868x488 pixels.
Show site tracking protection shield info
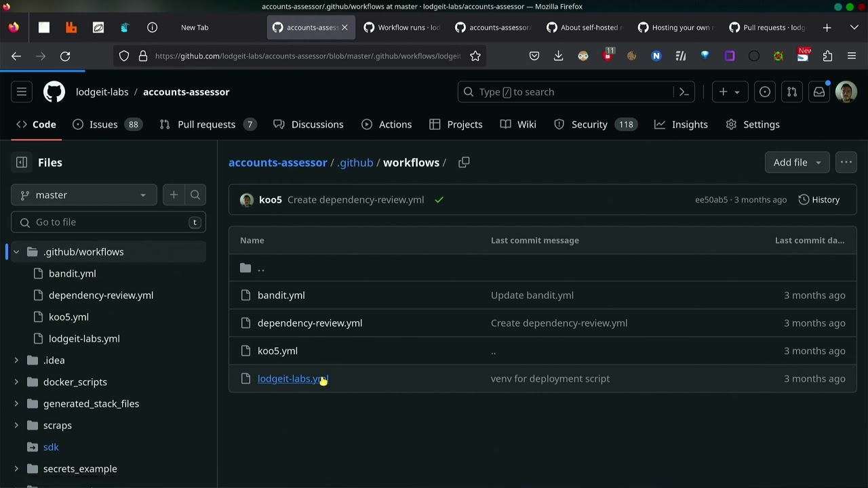point(124,56)
